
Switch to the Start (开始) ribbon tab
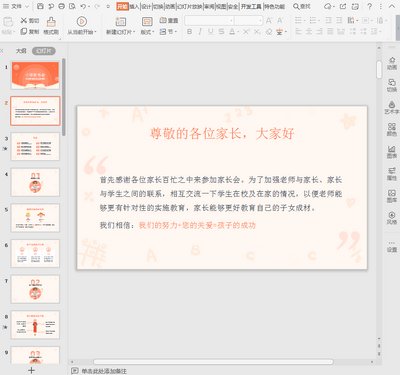122,6
